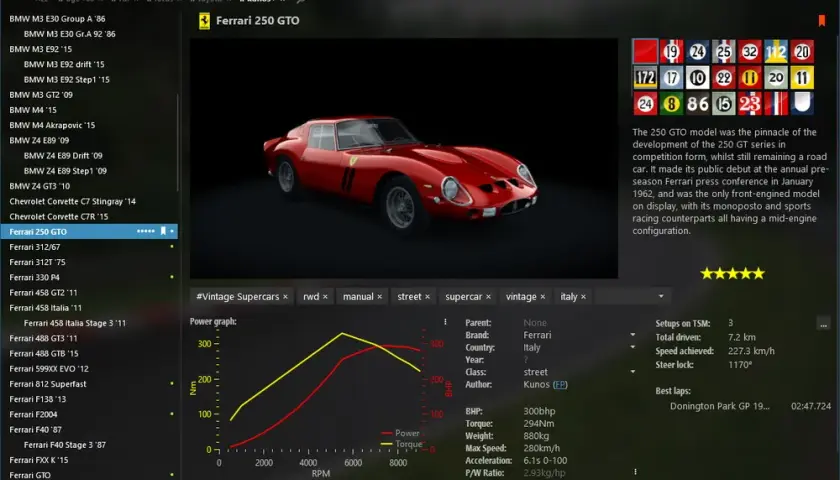Toggle the orange bookmark in top right corner
The image size is (840, 480).
[821, 20]
